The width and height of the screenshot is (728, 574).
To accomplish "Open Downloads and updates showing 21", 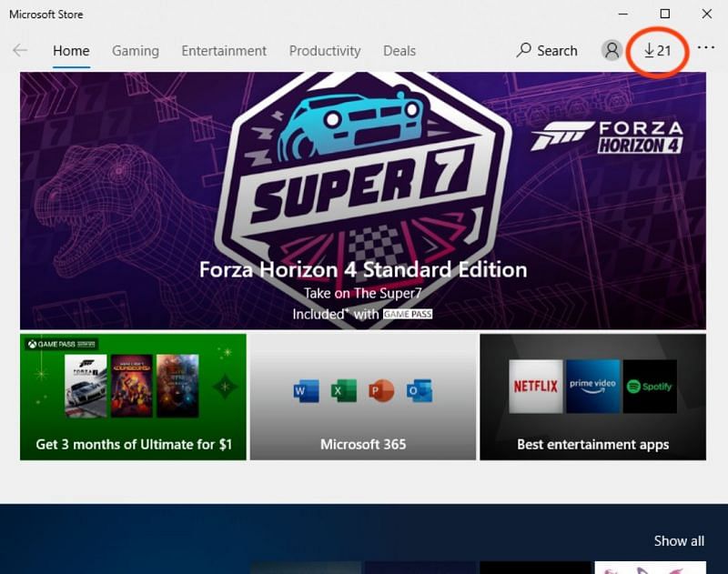I will 657,51.
